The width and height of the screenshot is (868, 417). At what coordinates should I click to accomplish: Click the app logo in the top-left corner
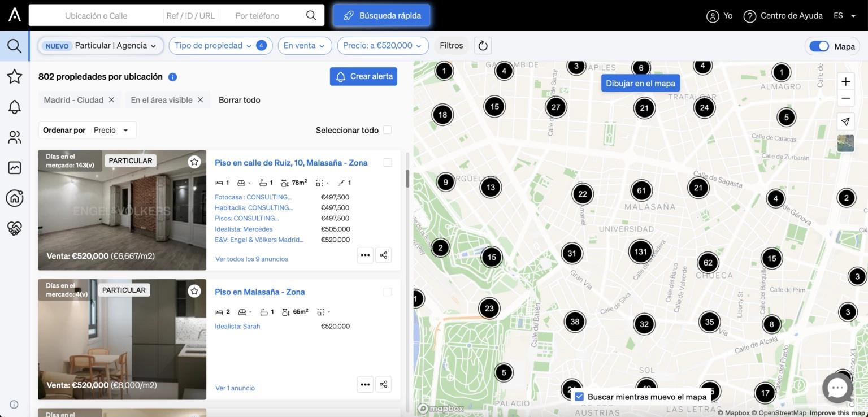tap(15, 15)
